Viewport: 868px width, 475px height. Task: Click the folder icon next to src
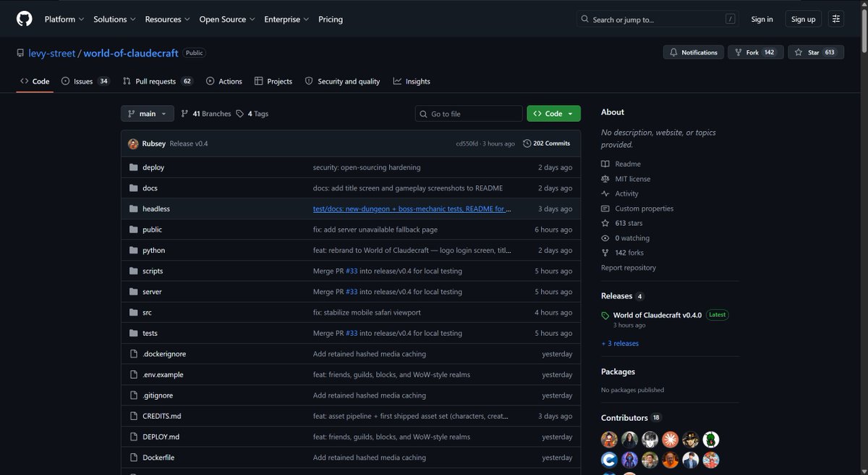(133, 313)
